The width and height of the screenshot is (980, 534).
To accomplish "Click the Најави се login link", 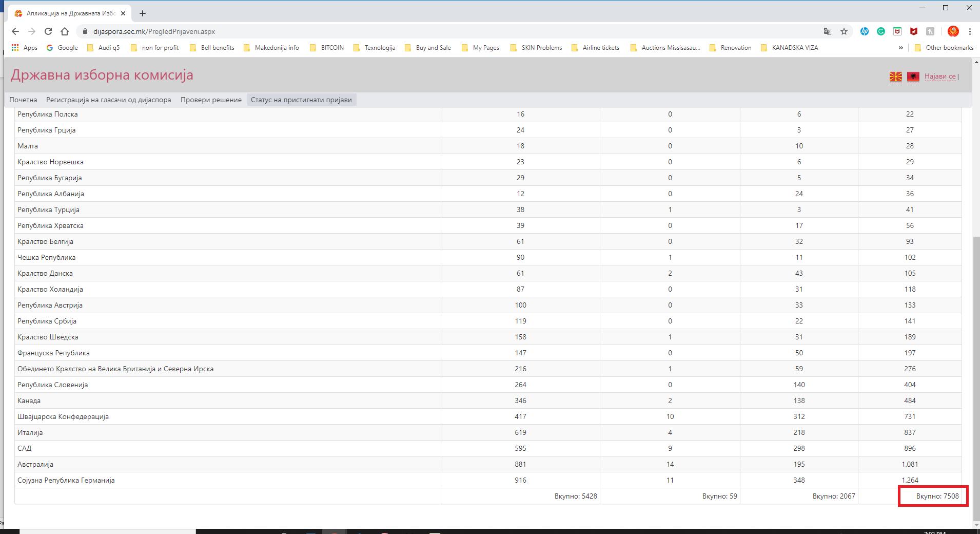I will pos(940,77).
